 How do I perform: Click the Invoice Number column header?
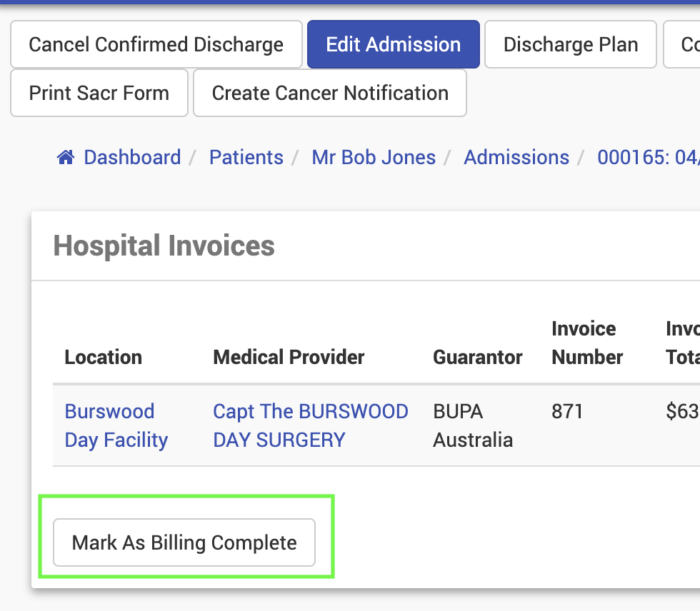point(587,343)
